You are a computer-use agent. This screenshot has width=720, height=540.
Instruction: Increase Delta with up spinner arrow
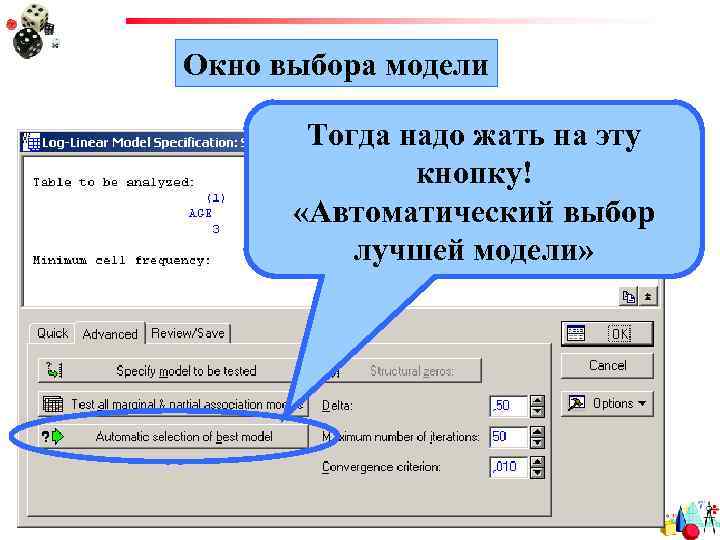coord(537,400)
